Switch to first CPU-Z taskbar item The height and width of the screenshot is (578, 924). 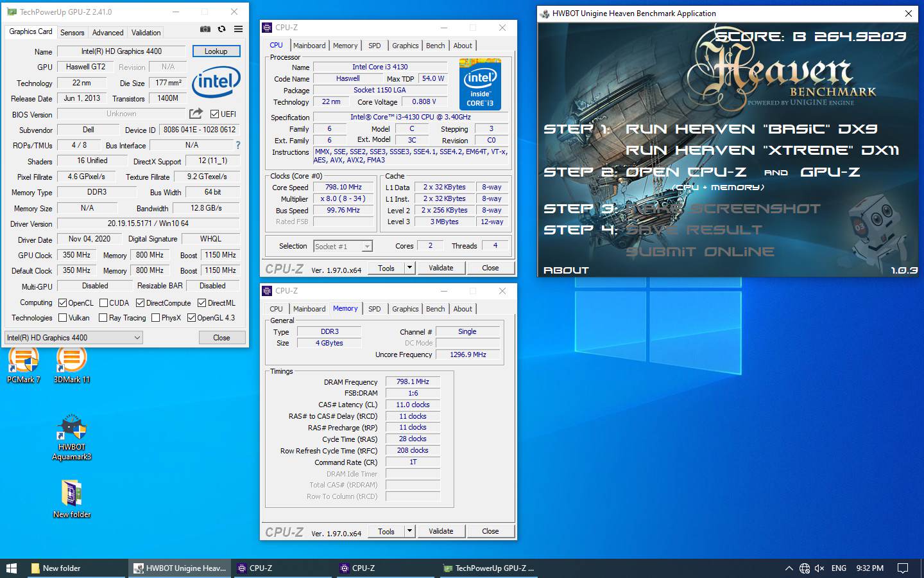click(x=282, y=568)
